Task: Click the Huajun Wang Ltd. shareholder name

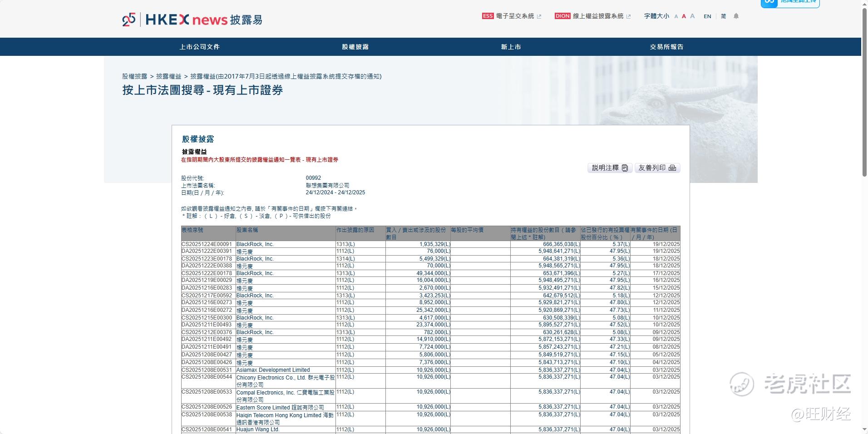Action: click(x=258, y=429)
